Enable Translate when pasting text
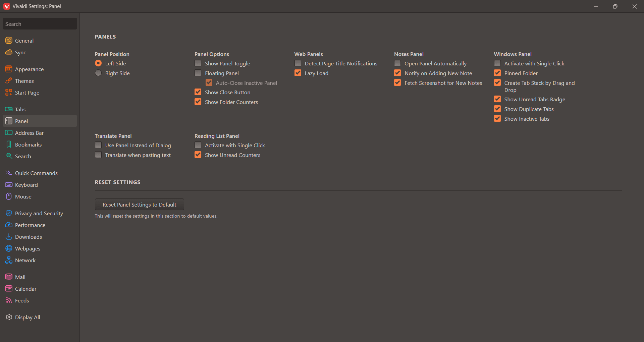Screen dimensions: 644x342 pos(98,155)
